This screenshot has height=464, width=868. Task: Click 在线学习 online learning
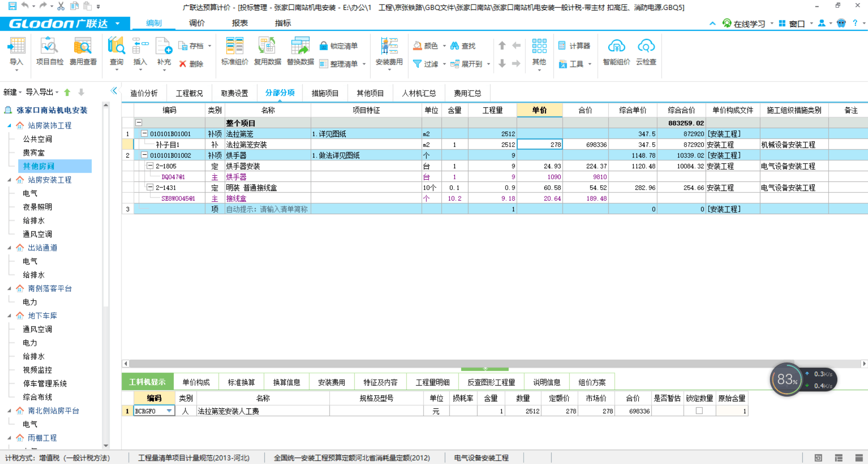(x=744, y=24)
